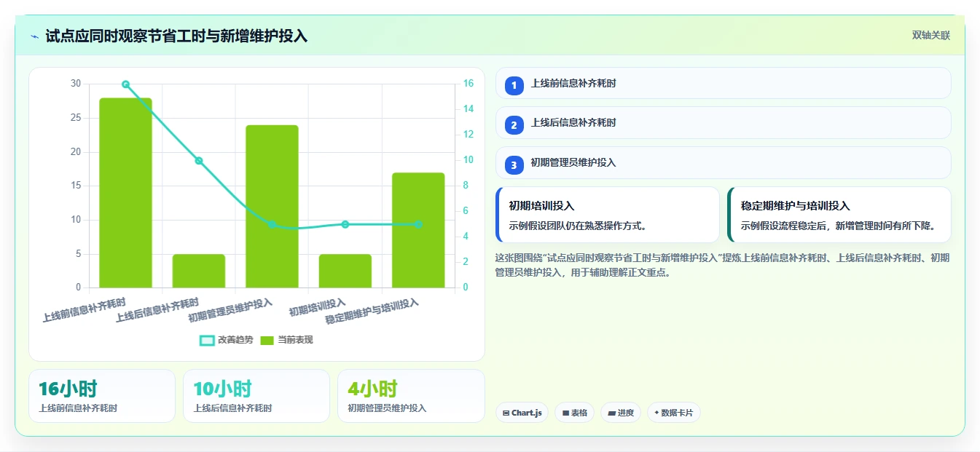The image size is (980, 452).
Task: Click the x-axis label 稳定期维护与培训投入
Action: click(372, 312)
